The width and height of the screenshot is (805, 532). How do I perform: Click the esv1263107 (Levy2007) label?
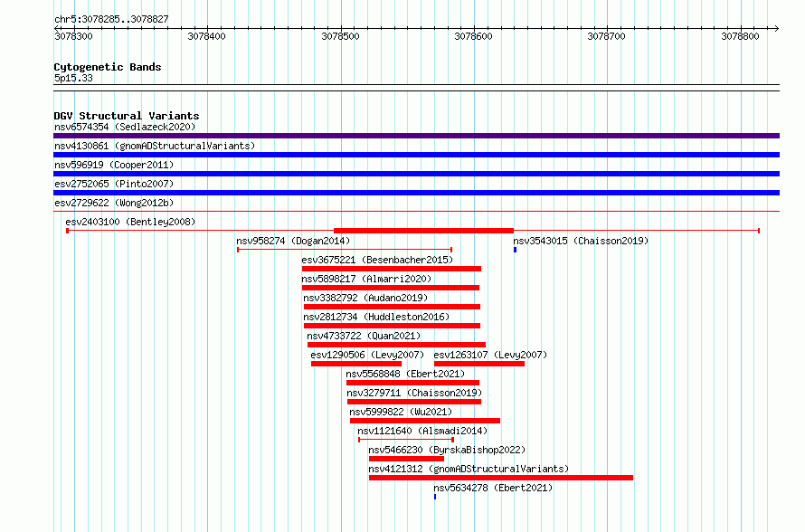click(490, 355)
